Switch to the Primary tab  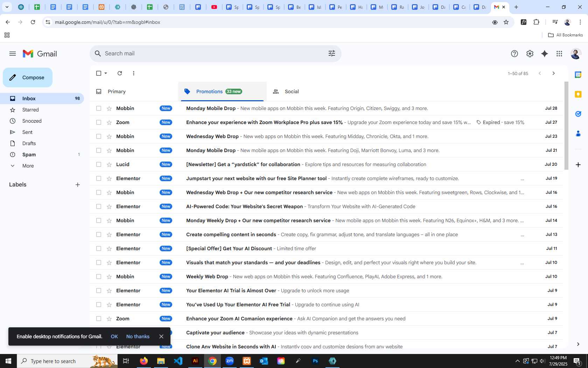[x=134, y=91]
